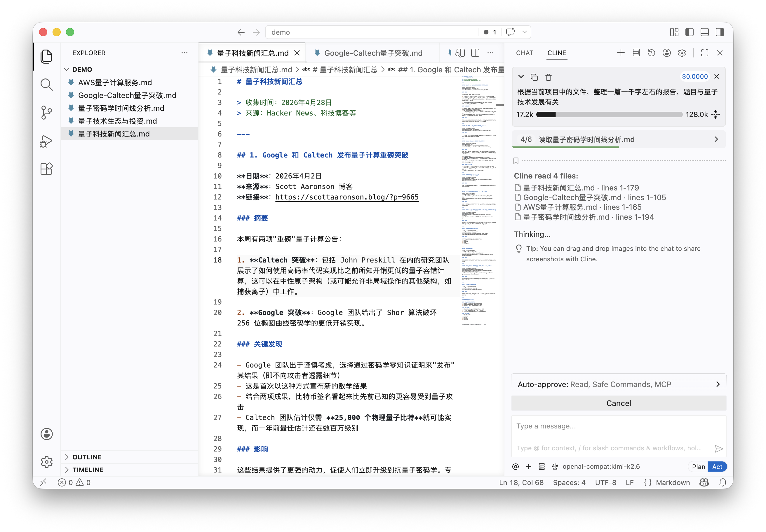Open the read file Google-Caltech量子突破.md · lines 1-105
This screenshot has width=766, height=532.
[x=594, y=197]
